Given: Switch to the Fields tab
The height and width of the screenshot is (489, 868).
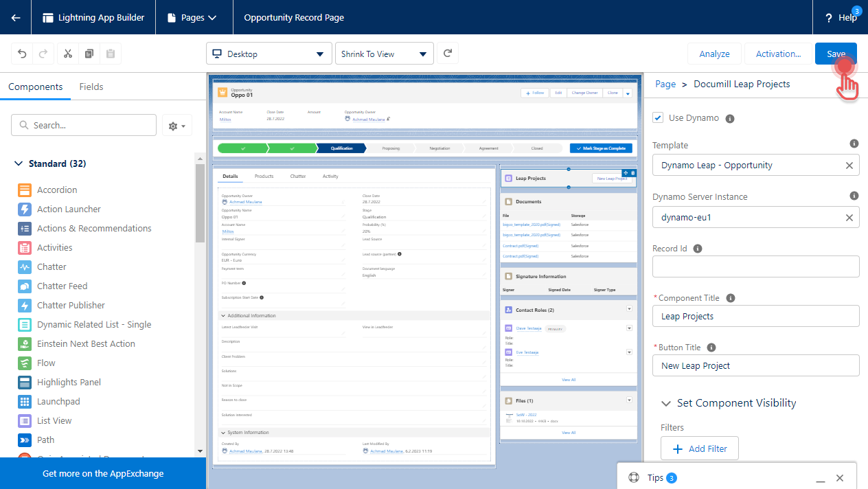Looking at the screenshot, I should point(91,87).
